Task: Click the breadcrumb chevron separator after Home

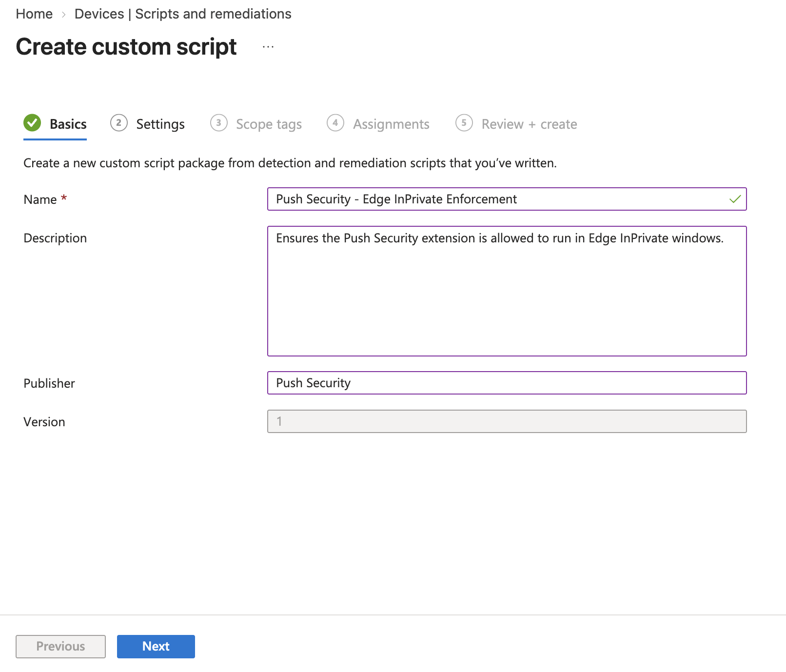Action: tap(63, 15)
